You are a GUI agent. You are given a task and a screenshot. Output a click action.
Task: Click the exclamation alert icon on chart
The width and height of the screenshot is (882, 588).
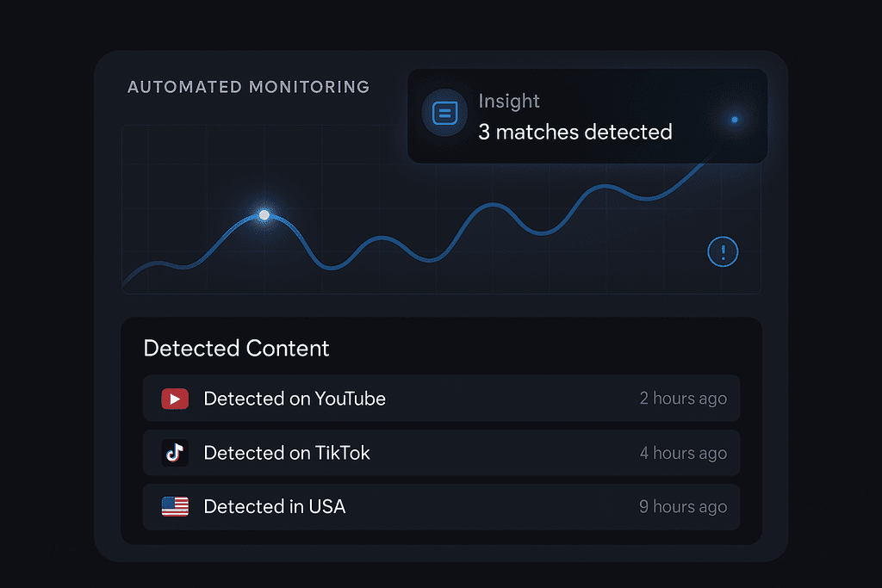point(723,252)
